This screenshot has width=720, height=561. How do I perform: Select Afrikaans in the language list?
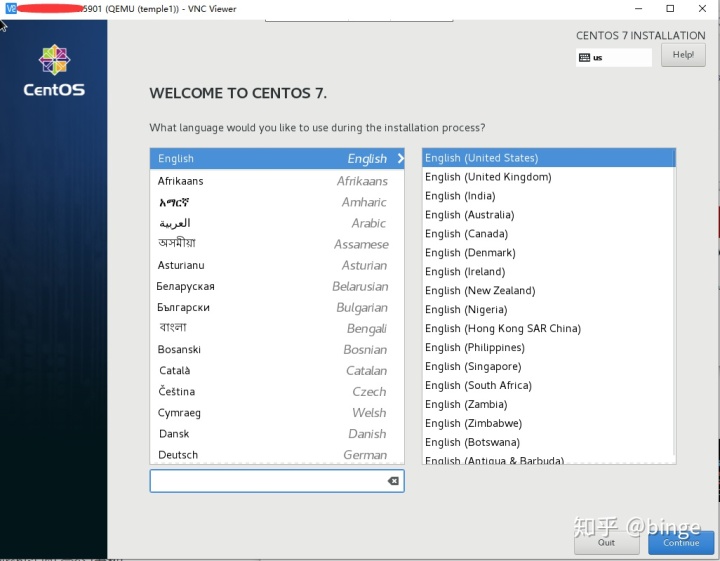pos(277,181)
